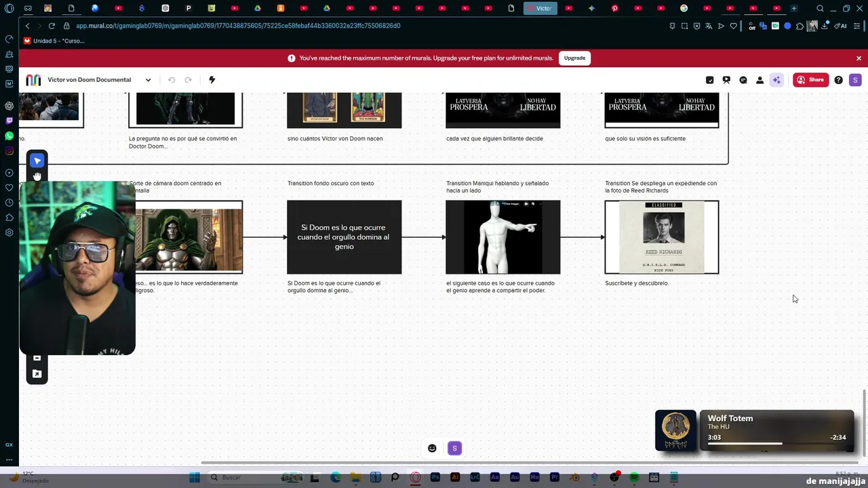
Task: Click 'Transition Se despliega un expediente' label
Action: pyautogui.click(x=660, y=186)
